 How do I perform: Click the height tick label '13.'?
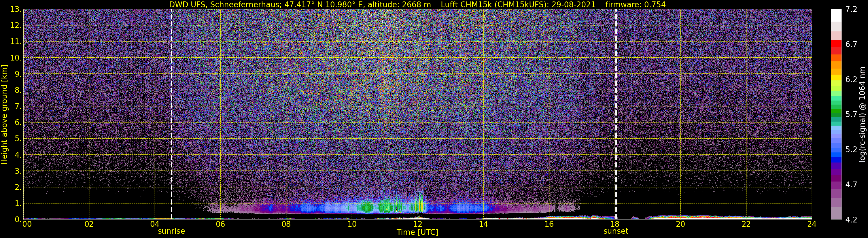tap(16, 10)
